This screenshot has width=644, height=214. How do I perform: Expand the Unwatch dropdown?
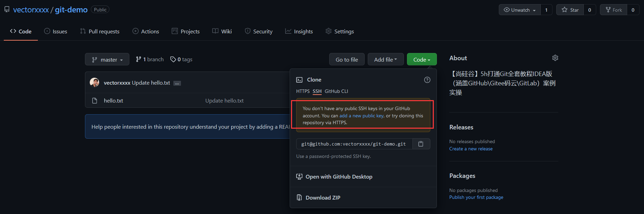click(520, 10)
